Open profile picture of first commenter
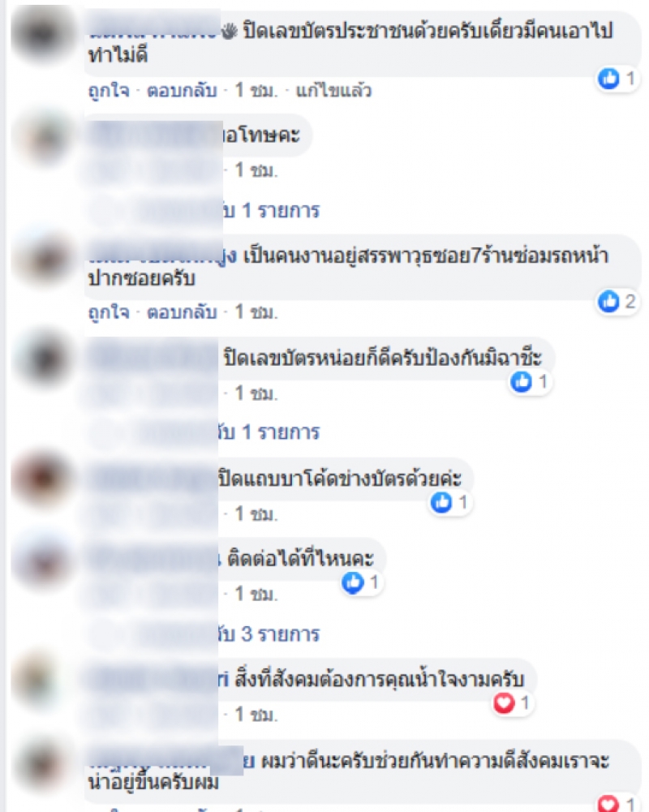The width and height of the screenshot is (649, 812). pyautogui.click(x=44, y=34)
